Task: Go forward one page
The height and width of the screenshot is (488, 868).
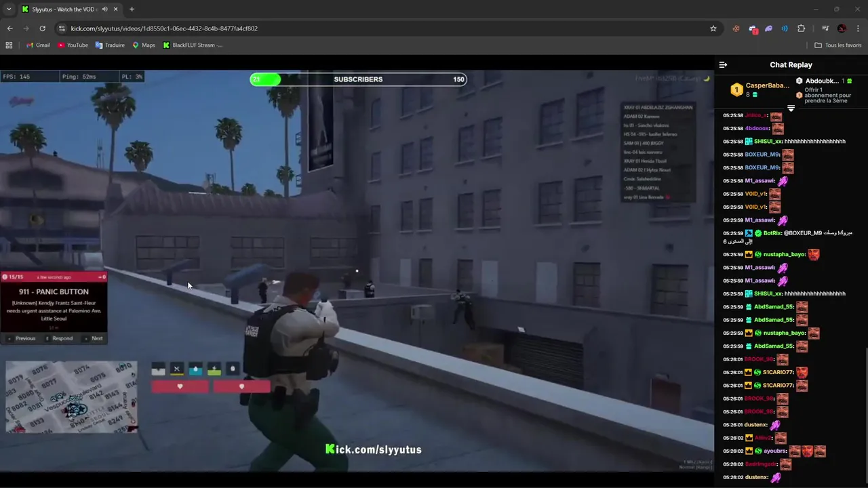Action: pos(26,28)
